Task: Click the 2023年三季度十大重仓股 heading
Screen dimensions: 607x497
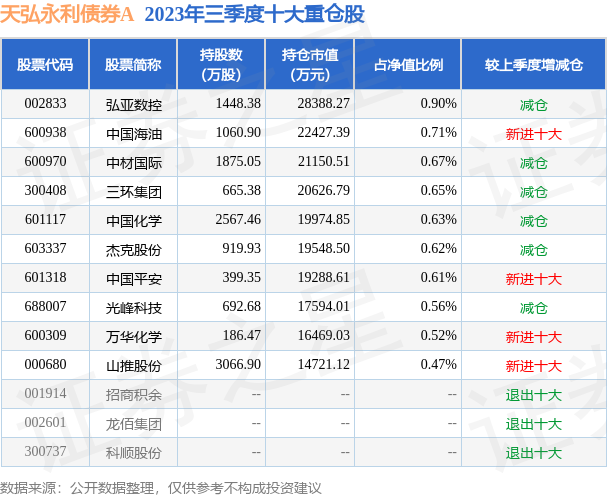Action: tap(254, 15)
